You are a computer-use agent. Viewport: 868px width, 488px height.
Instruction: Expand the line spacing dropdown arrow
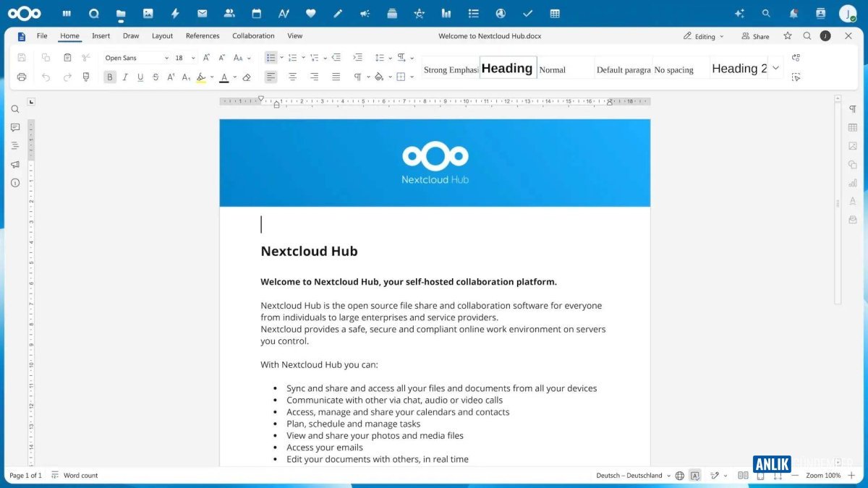pyautogui.click(x=390, y=58)
